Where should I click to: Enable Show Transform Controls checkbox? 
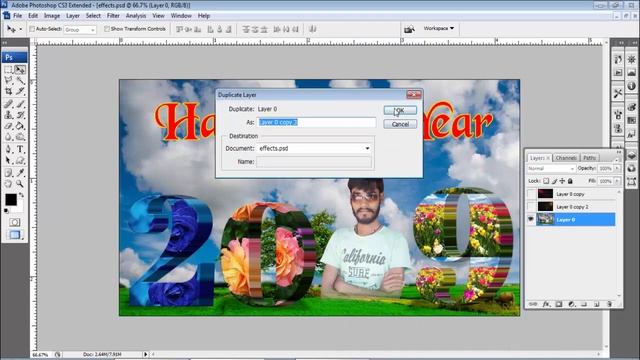[107, 29]
